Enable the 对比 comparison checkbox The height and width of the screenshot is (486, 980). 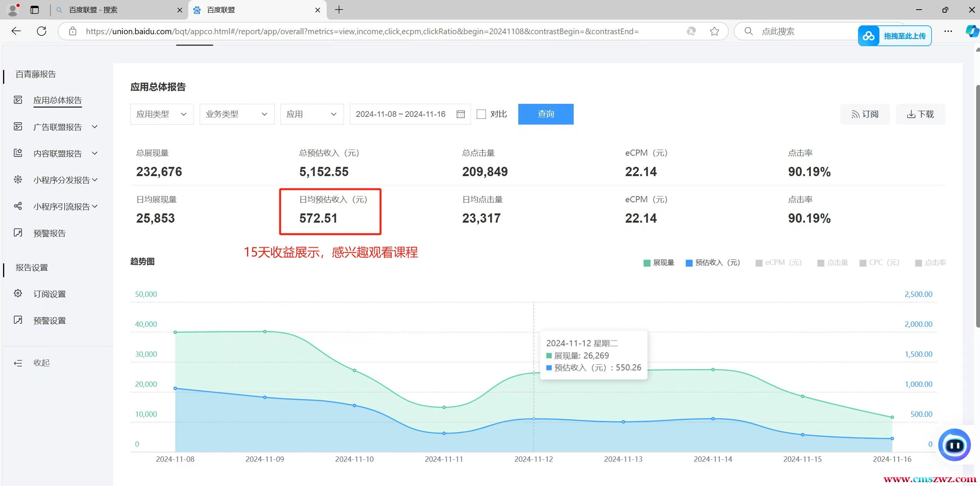[x=481, y=114]
